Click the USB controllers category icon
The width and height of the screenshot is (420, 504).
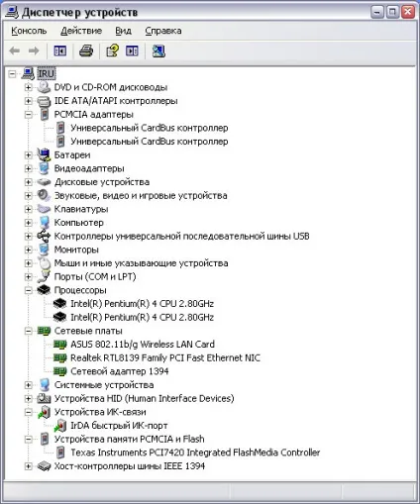(44, 236)
